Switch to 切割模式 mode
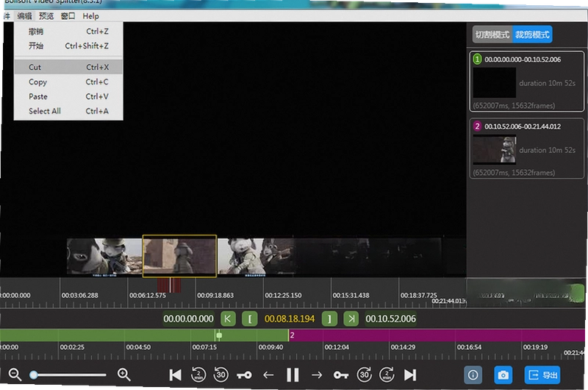 492,35
